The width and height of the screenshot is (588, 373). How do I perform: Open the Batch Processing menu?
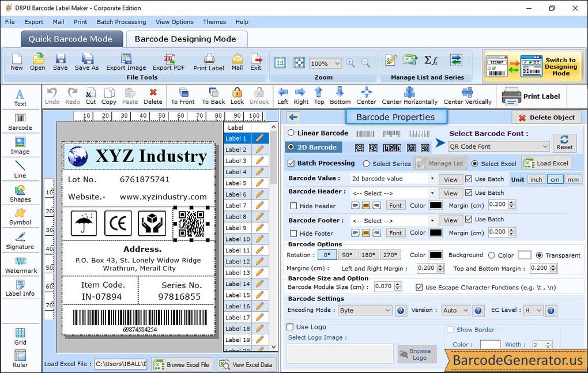pos(120,22)
